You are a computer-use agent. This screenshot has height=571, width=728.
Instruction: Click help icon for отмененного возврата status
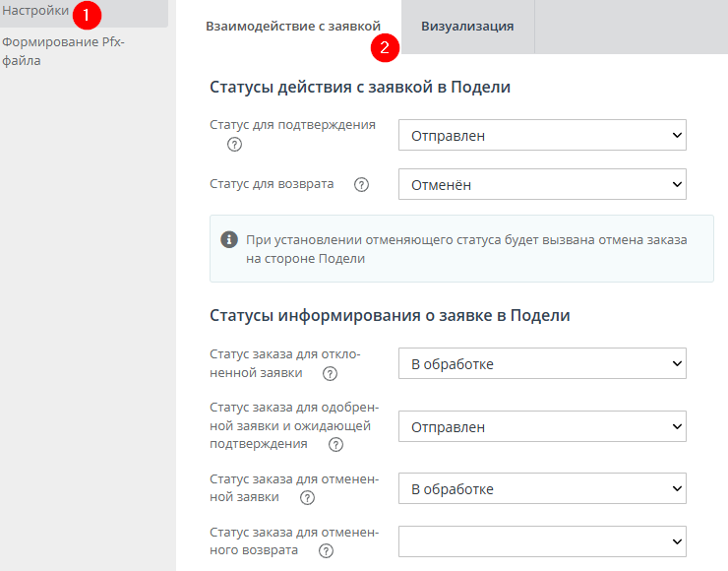click(x=326, y=550)
